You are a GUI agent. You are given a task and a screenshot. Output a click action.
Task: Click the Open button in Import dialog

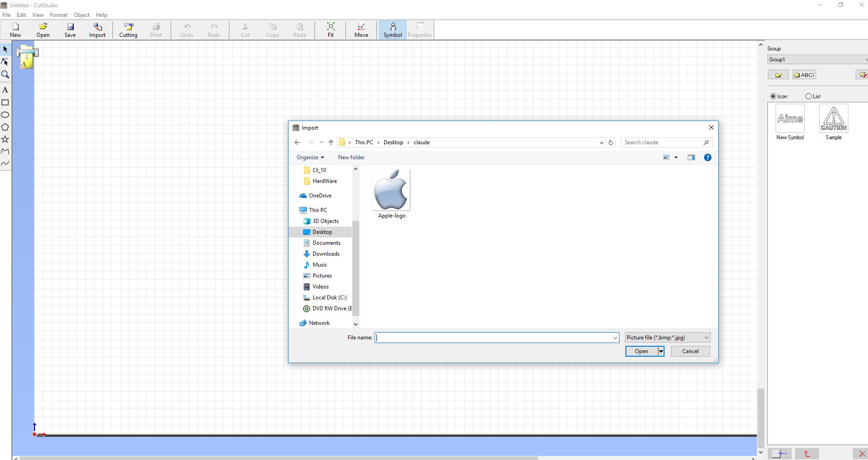pos(641,351)
